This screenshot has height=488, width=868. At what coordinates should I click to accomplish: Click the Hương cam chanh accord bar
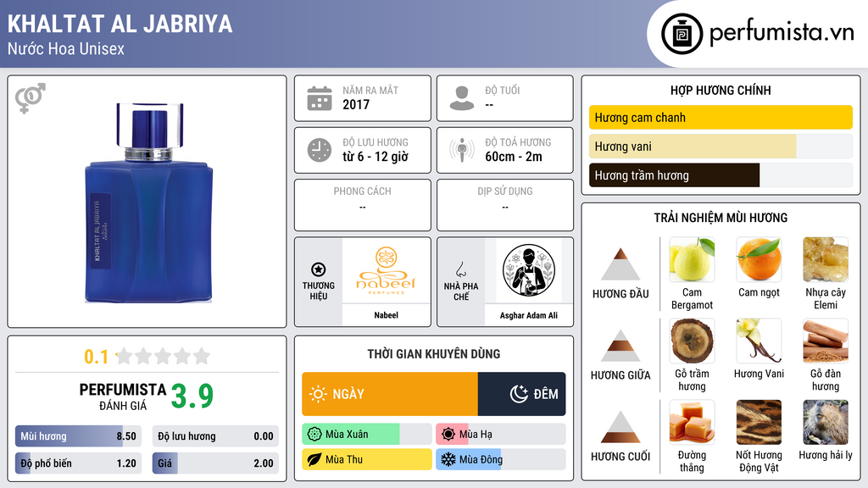(x=721, y=117)
